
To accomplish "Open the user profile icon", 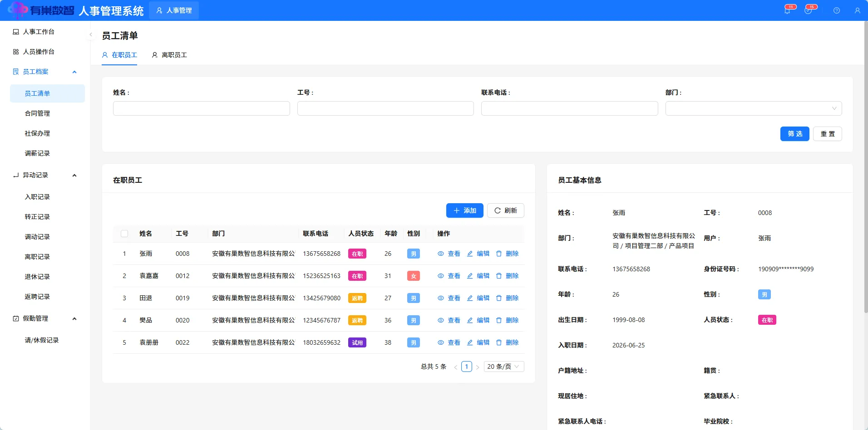I will [858, 10].
